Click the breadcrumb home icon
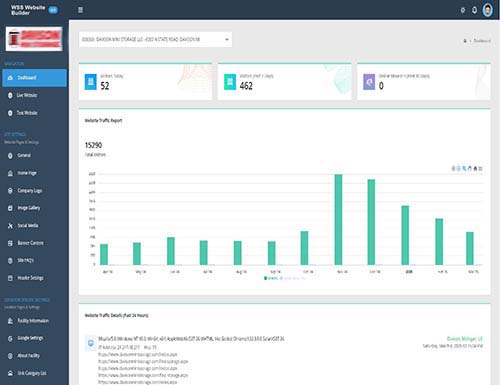The image size is (500, 385). [465, 41]
